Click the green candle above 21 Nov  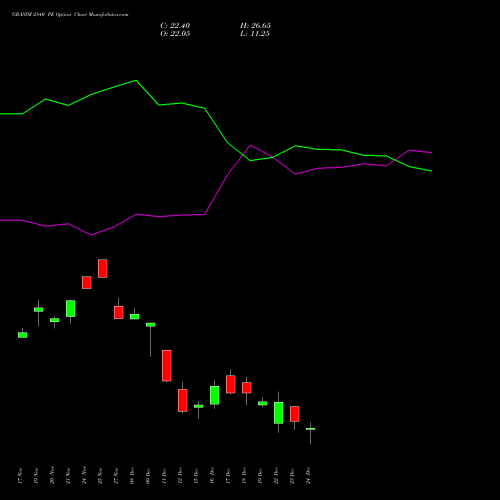[x=71, y=308]
